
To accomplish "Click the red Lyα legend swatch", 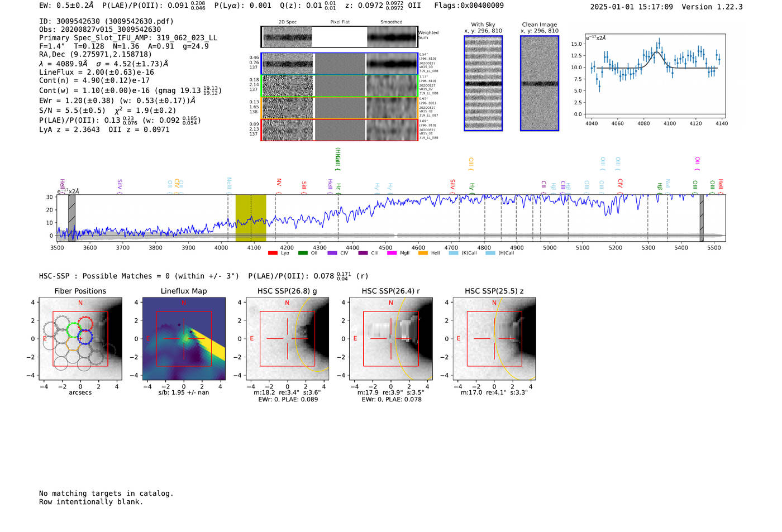I will point(273,253).
